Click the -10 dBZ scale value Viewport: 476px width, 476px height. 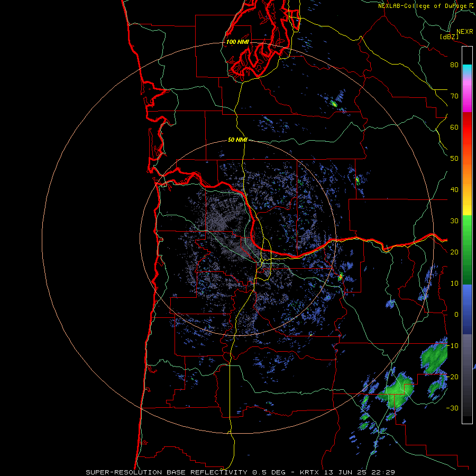click(452, 346)
